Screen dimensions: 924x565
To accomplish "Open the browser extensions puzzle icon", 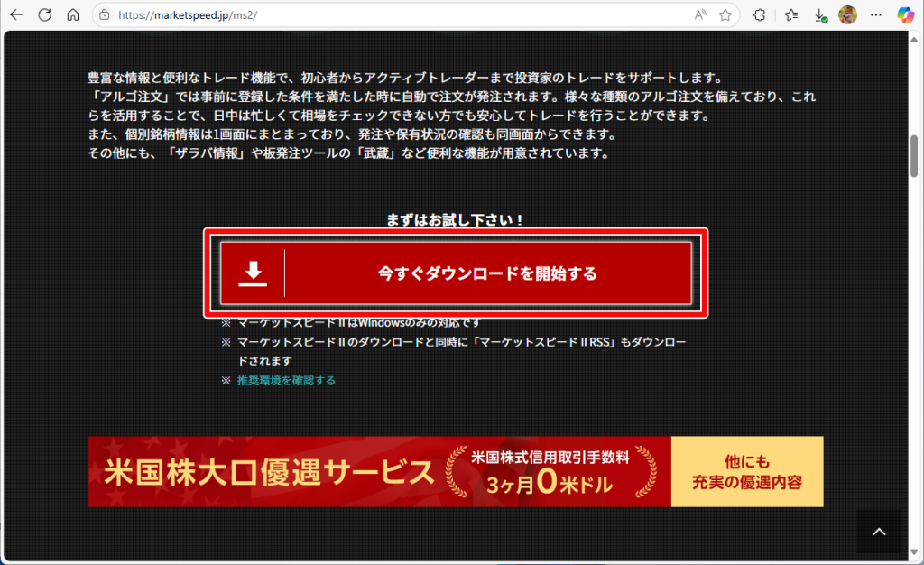I will 760,15.
